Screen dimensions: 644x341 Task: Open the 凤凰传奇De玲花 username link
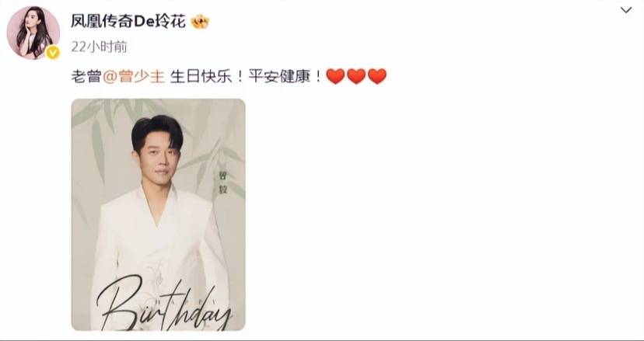pyautogui.click(x=128, y=21)
